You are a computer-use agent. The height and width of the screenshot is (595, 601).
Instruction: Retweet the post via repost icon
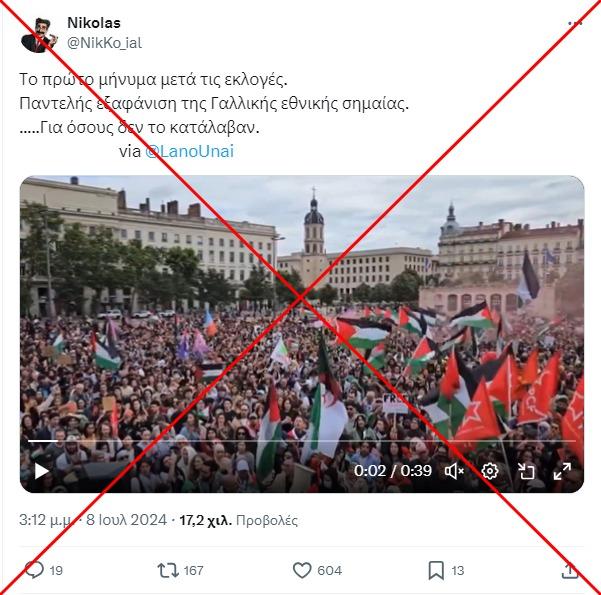coord(168,570)
